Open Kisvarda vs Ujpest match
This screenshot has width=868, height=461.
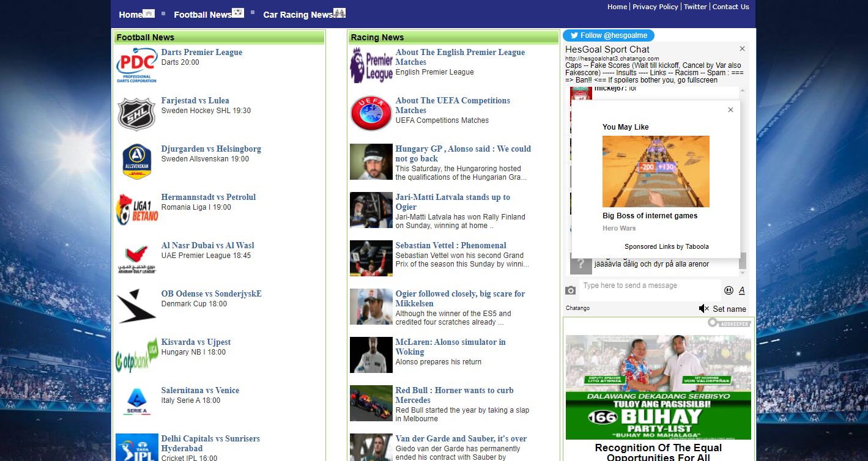point(196,342)
